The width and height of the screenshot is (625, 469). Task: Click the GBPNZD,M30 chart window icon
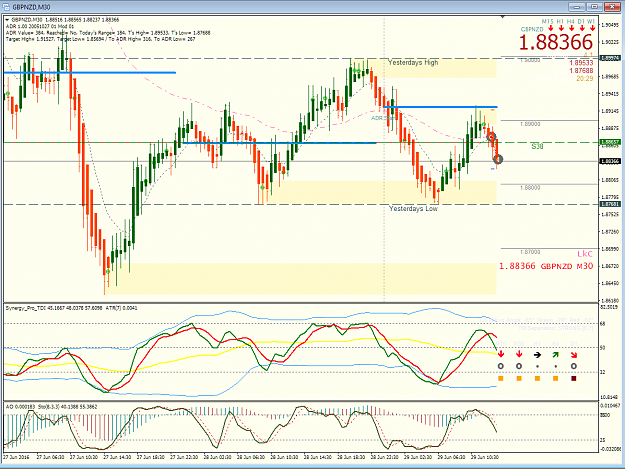(x=6, y=6)
